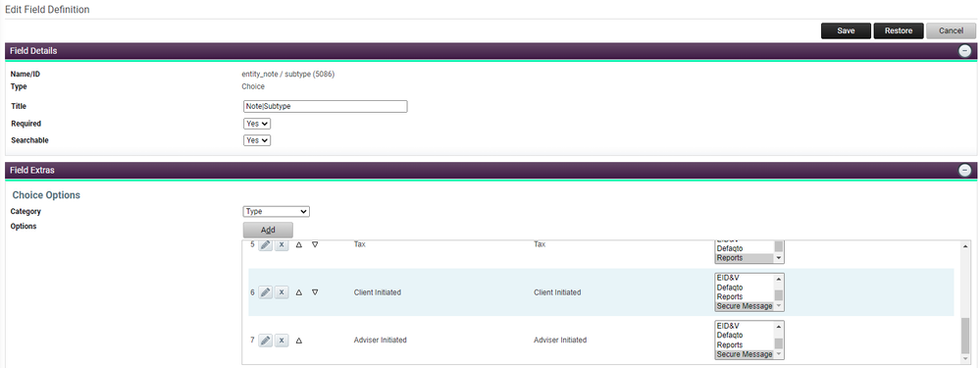This screenshot has width=980, height=368.
Task: Select Secure Message in Client Initiated listbox
Action: point(744,306)
